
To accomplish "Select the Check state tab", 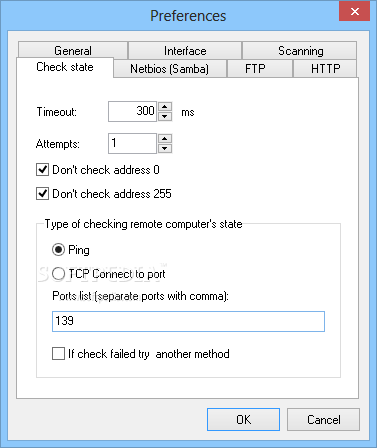I will coord(65,67).
